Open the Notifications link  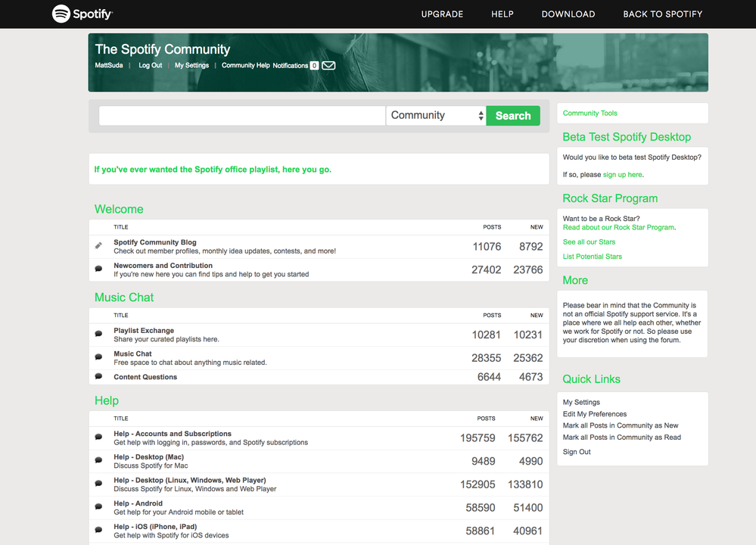click(291, 66)
